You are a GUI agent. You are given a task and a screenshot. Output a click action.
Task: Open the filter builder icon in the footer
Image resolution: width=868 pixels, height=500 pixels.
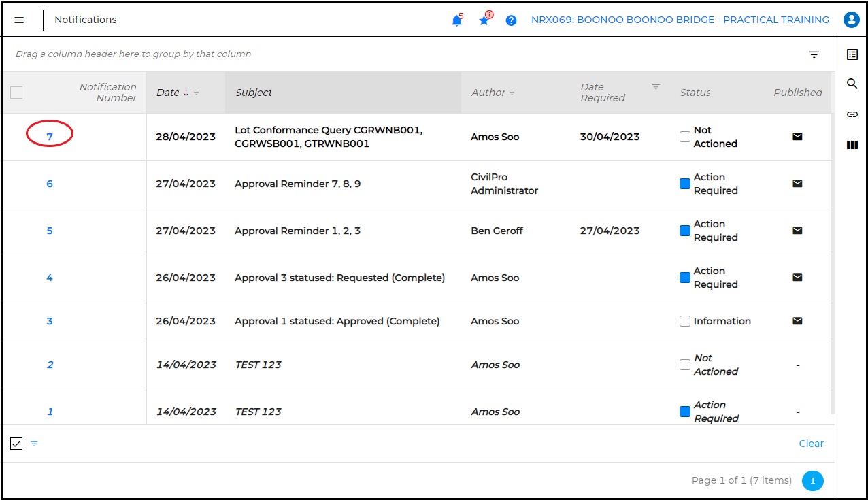pos(34,444)
